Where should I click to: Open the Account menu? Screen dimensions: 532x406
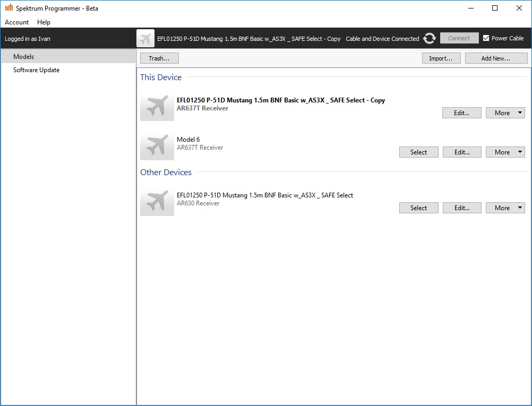point(17,22)
